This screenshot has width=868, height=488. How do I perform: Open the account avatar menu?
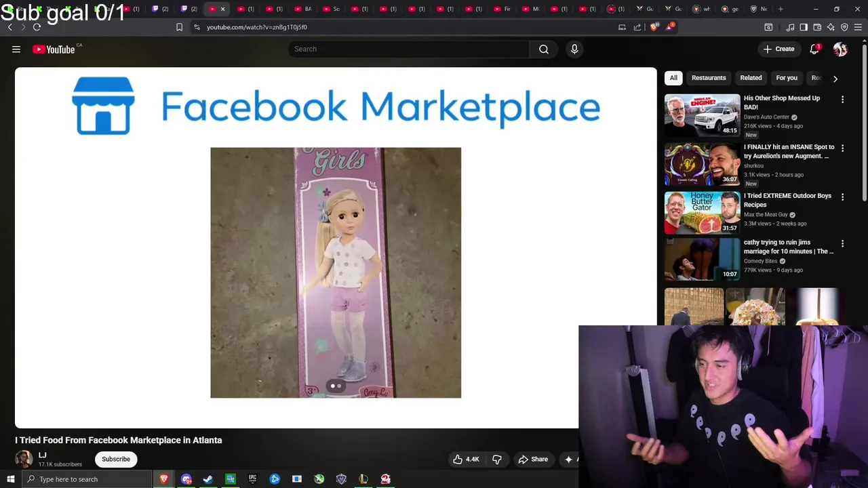click(x=840, y=49)
